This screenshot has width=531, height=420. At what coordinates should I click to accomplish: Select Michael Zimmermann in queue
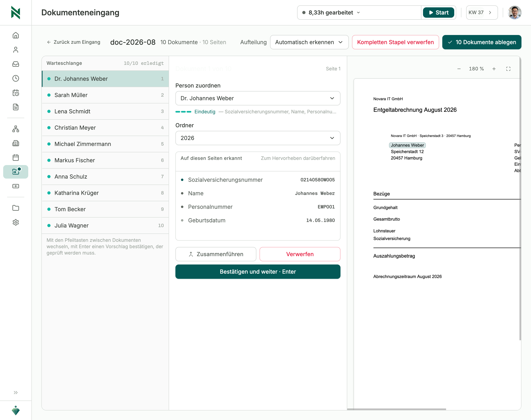(x=105, y=144)
